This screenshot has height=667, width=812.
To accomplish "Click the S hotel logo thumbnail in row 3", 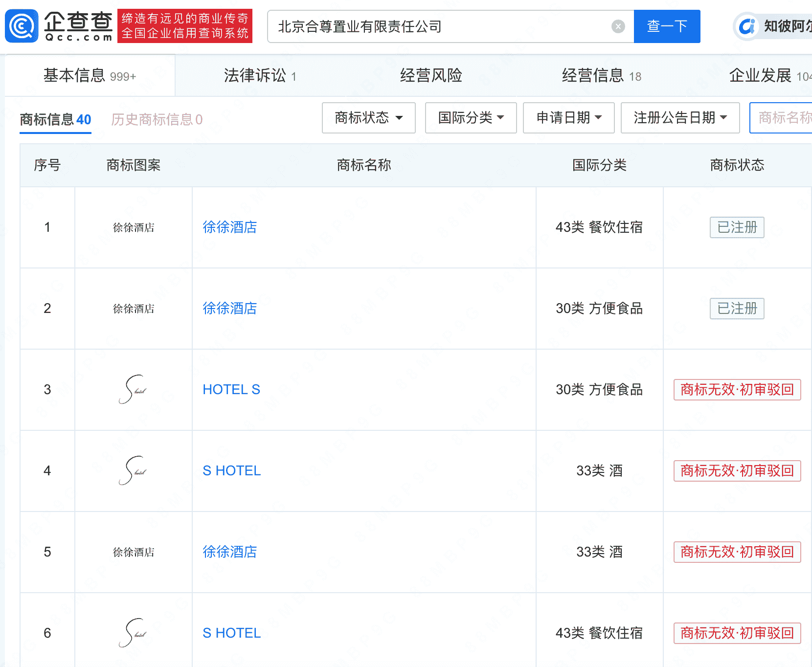I will pos(133,390).
